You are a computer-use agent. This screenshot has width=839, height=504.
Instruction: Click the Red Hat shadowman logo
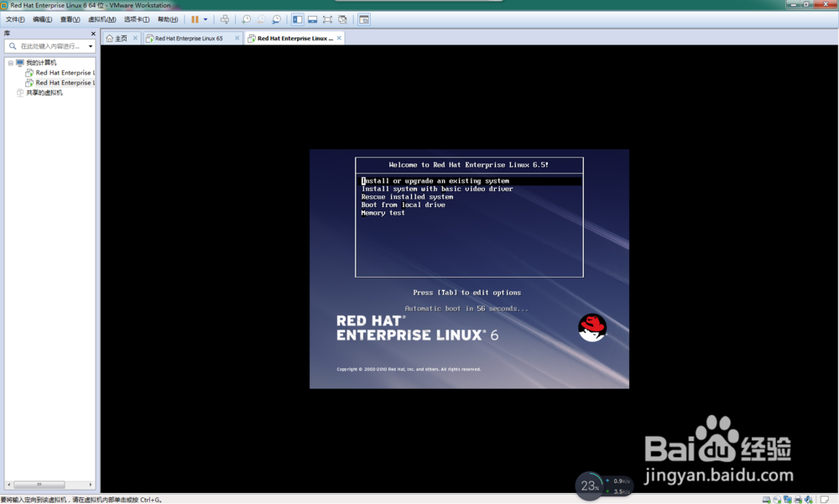tap(591, 327)
